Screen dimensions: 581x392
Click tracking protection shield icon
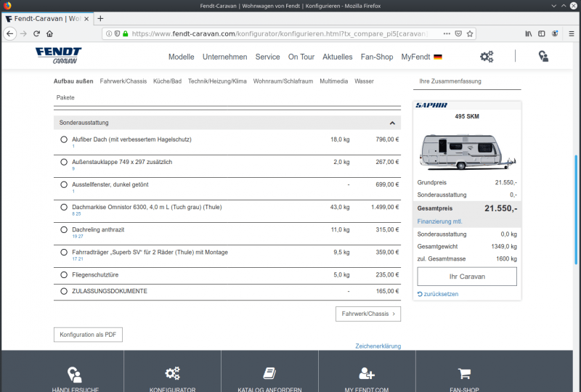click(x=117, y=33)
